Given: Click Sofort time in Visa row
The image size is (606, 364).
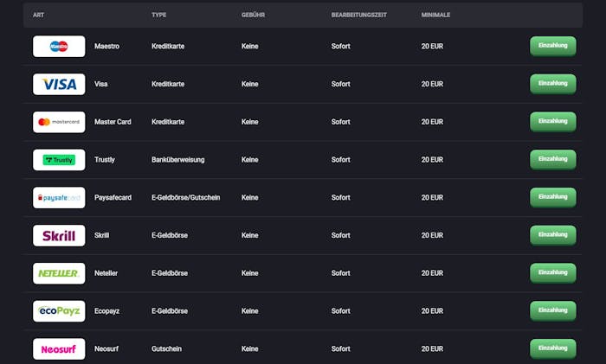Looking at the screenshot, I should pyautogui.click(x=340, y=84).
